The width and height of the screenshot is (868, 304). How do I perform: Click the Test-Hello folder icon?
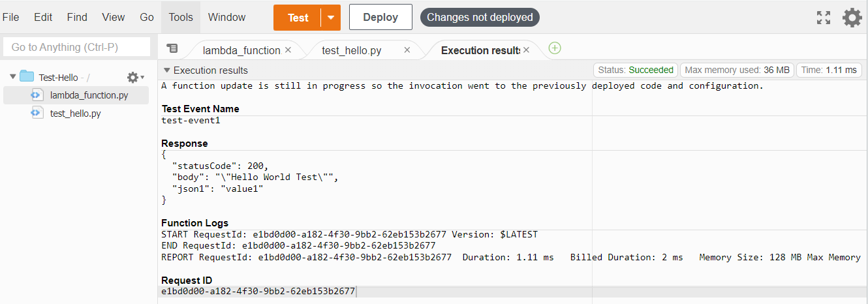click(x=27, y=77)
